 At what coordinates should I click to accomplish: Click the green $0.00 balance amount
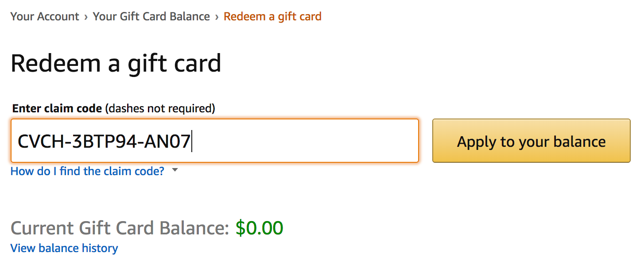pos(259,228)
